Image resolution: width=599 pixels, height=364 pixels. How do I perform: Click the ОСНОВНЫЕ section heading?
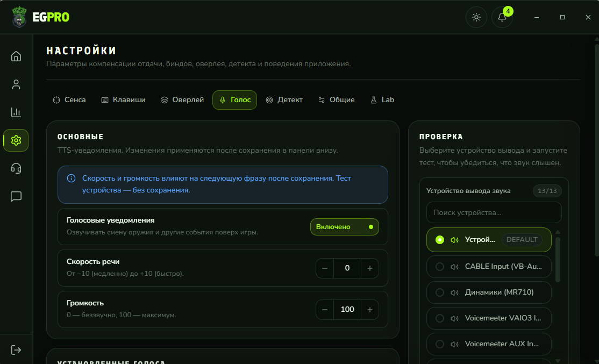(80, 137)
